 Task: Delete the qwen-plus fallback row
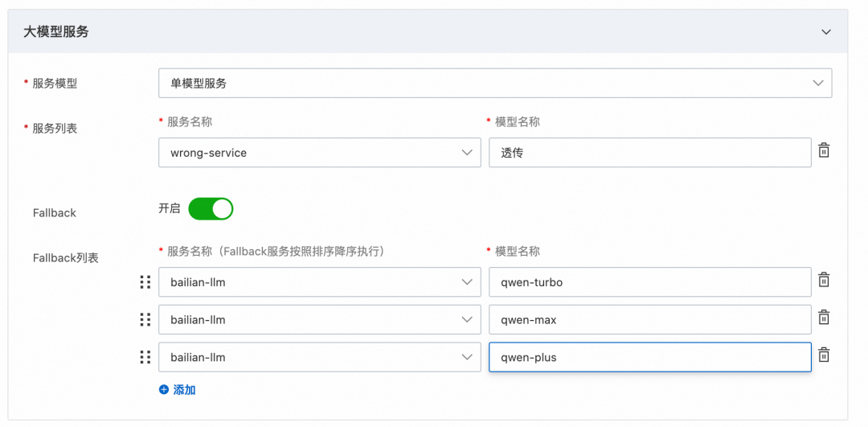(x=824, y=355)
